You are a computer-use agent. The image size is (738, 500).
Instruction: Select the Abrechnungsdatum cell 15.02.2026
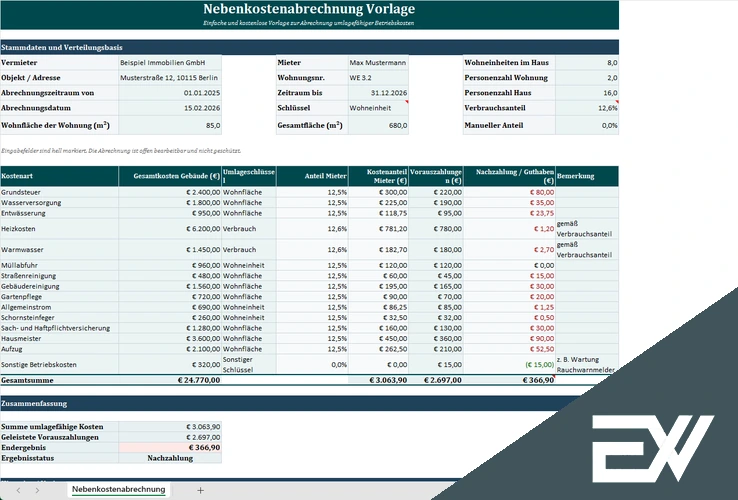coord(170,108)
